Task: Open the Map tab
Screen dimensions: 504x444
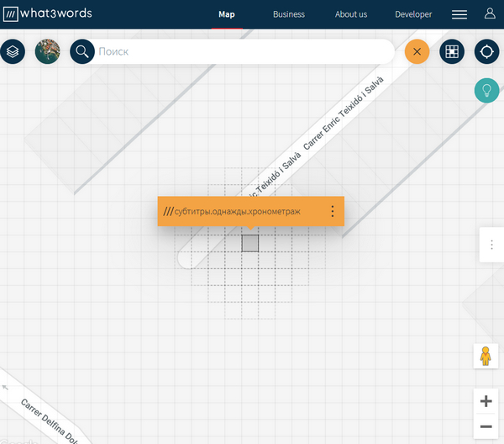Action: coord(227,14)
